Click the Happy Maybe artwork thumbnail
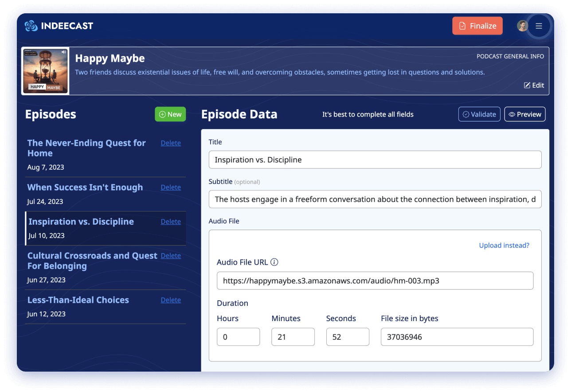 46,71
